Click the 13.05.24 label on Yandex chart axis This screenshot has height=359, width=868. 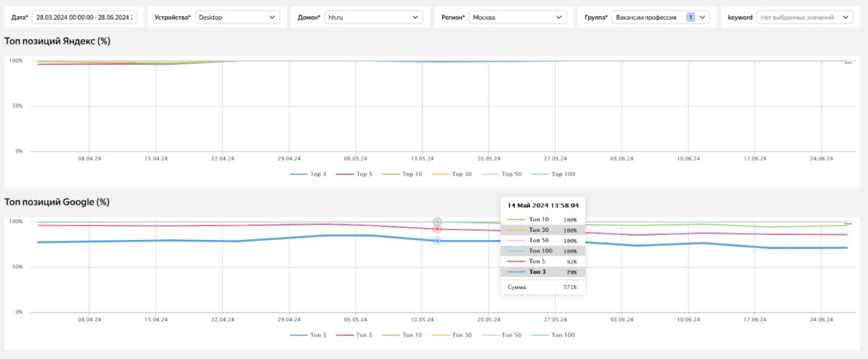422,158
